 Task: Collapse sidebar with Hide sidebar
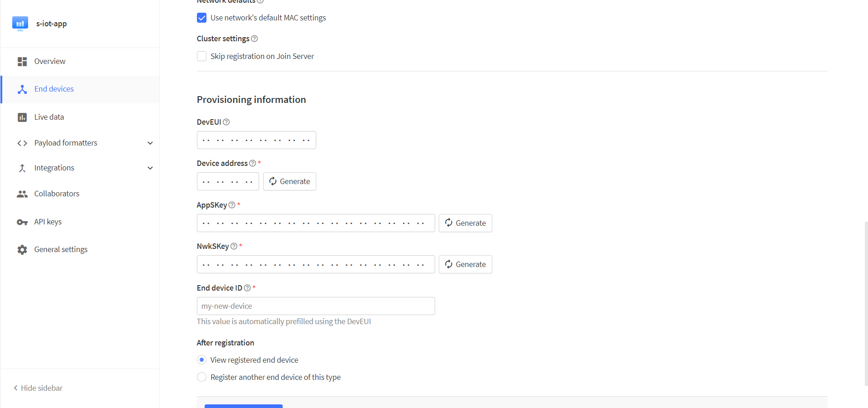pos(38,388)
